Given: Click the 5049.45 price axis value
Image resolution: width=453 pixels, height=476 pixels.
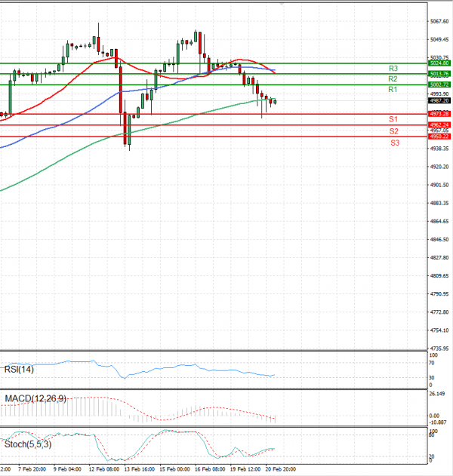Looking at the screenshot, I should click(x=439, y=39).
